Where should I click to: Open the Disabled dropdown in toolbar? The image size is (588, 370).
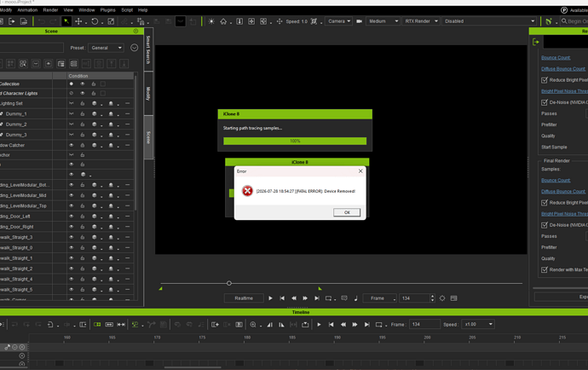click(489, 21)
